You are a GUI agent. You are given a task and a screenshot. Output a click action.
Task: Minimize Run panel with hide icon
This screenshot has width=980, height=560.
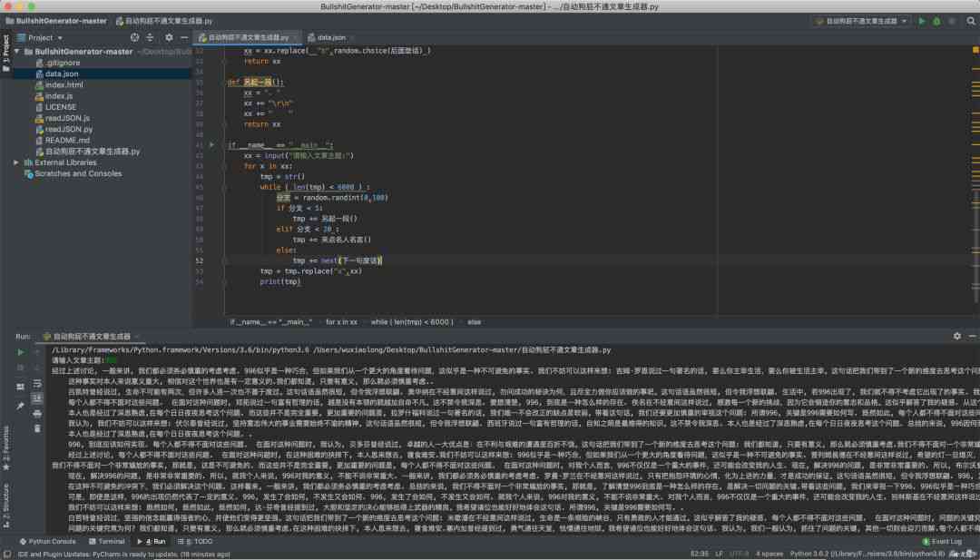(x=972, y=336)
